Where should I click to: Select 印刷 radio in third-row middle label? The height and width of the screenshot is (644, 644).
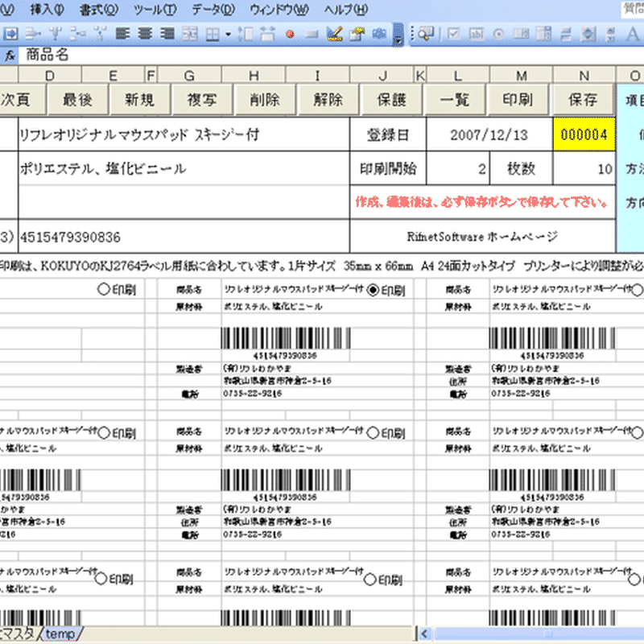tap(370, 580)
